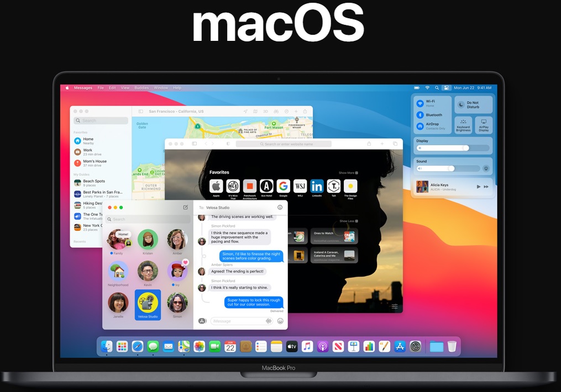Open News from the Dock
This screenshot has width=561, height=392.
(x=338, y=346)
